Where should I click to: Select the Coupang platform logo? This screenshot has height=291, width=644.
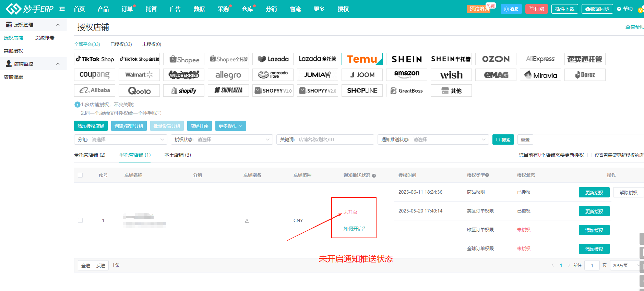95,75
